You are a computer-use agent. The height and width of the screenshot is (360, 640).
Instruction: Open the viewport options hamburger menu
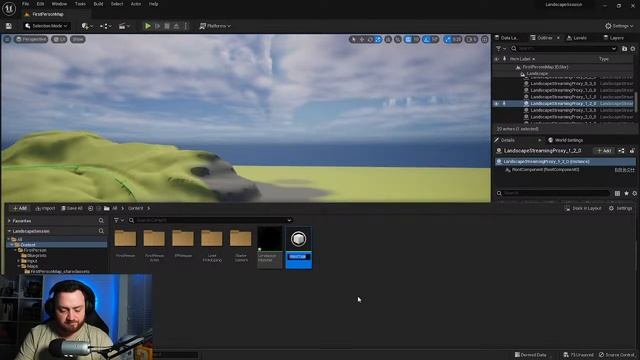7,39
